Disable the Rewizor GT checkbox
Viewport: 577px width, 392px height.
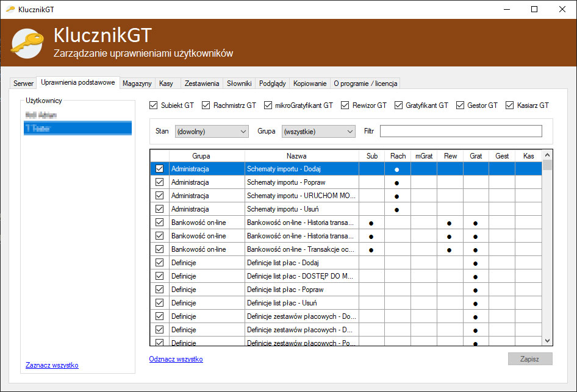(x=345, y=105)
